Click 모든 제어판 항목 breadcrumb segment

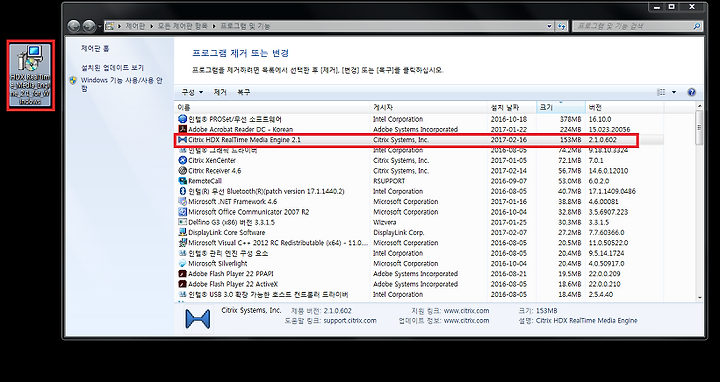(x=183, y=26)
